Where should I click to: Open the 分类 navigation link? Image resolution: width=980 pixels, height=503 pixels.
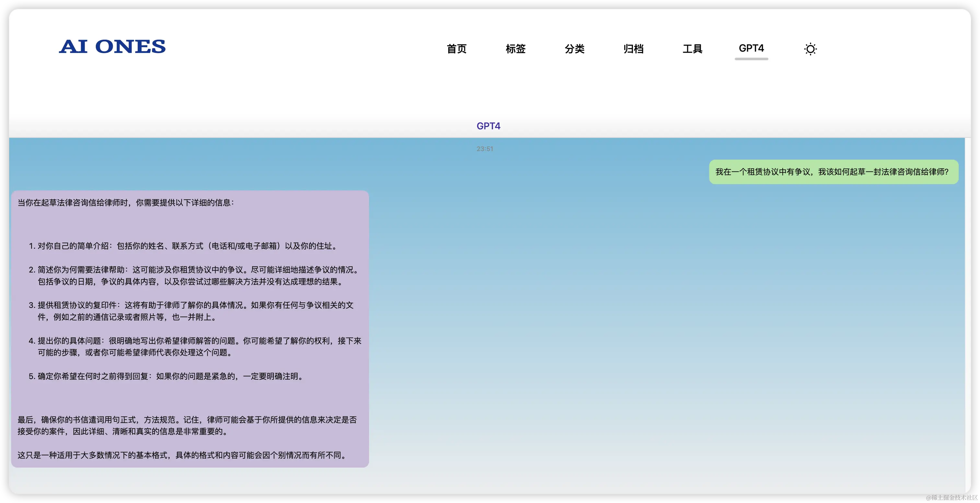click(x=575, y=49)
